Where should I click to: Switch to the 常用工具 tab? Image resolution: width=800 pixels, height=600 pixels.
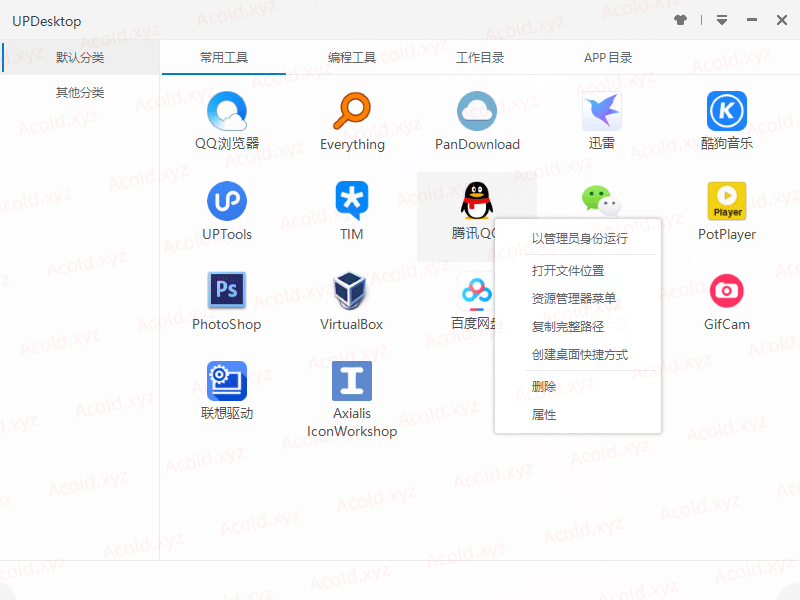(x=224, y=58)
